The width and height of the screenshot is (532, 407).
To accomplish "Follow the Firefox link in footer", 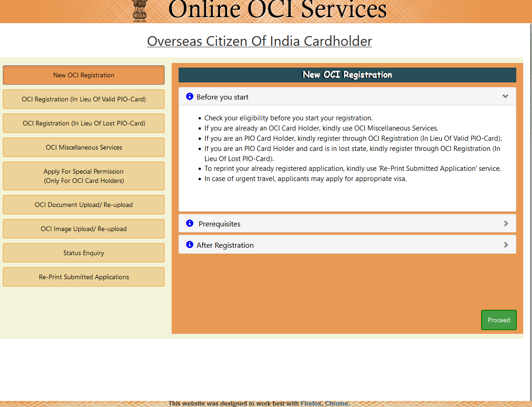I will pyautogui.click(x=311, y=404).
